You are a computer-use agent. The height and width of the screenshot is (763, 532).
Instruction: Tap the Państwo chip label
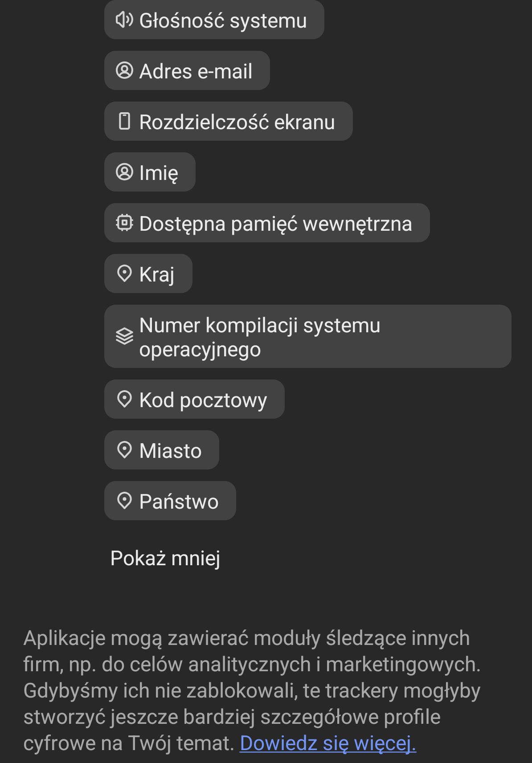click(x=179, y=502)
